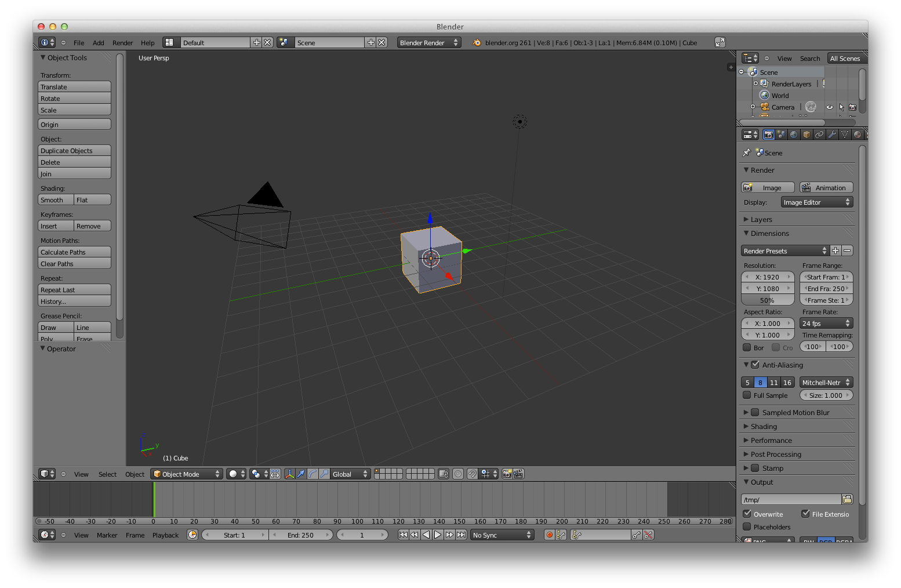Enable the Stamp checkbox
Image resolution: width=901 pixels, height=588 pixels.
pyautogui.click(x=755, y=468)
